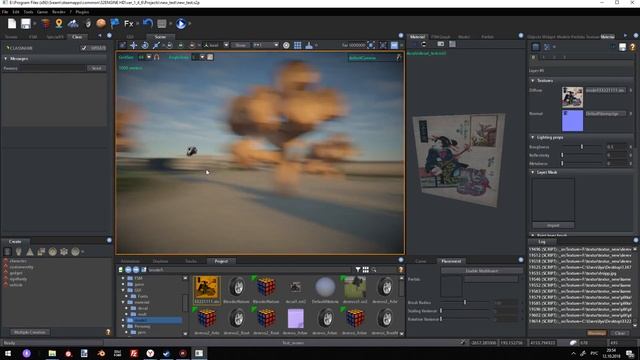
Task: Open the coordinate system local dropdown
Action: pyautogui.click(x=216, y=45)
